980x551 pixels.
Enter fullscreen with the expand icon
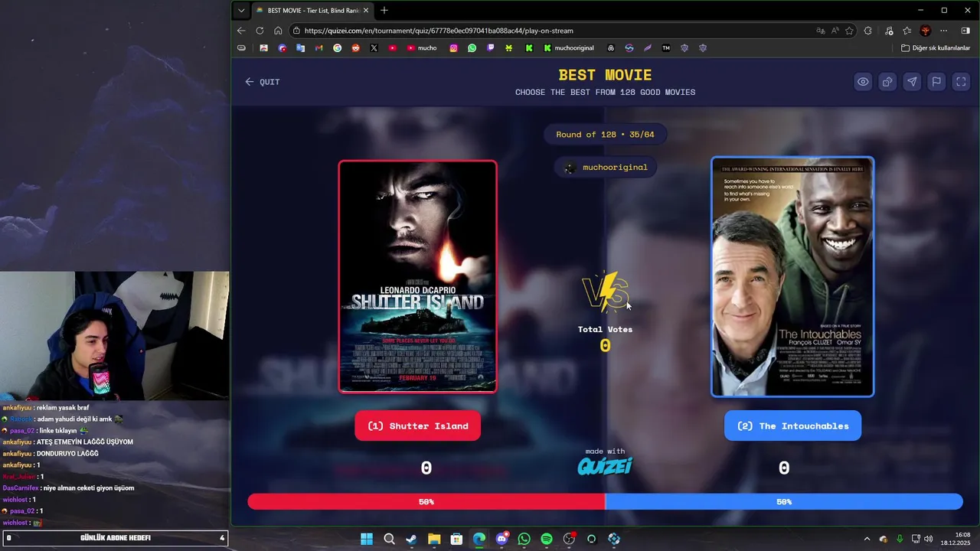[x=961, y=82]
